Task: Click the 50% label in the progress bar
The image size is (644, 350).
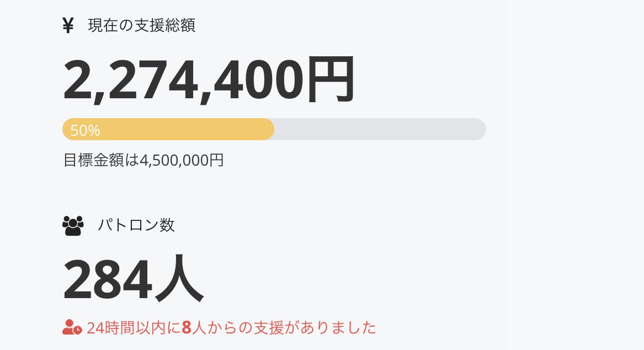Action: 85,130
